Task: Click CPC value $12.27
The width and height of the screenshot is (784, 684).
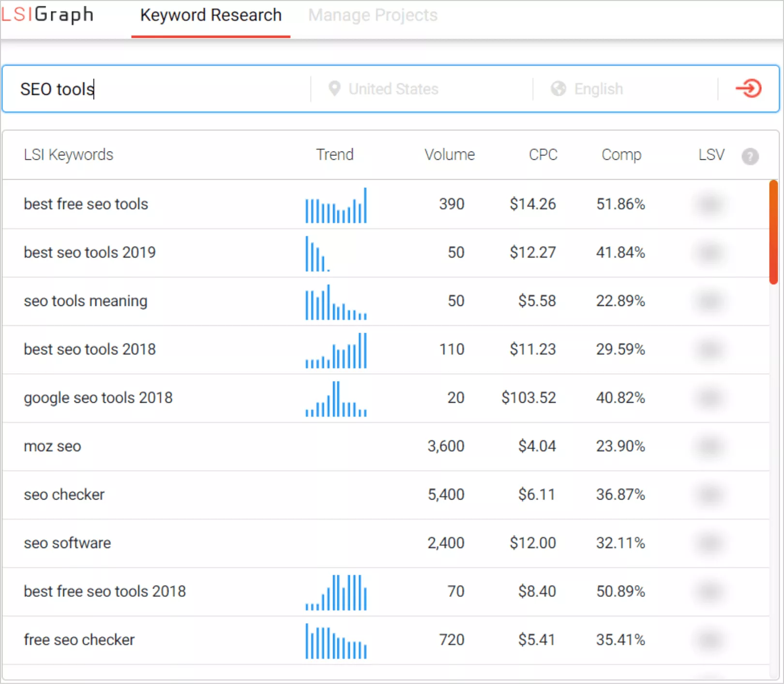Action: [x=532, y=252]
